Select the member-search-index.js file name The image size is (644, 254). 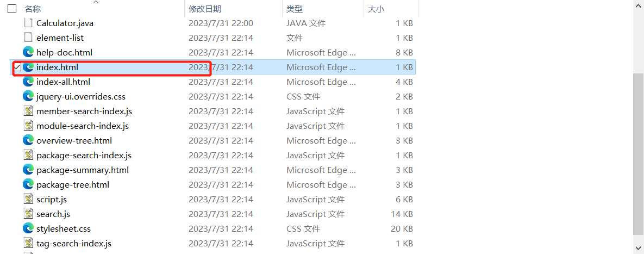click(84, 111)
